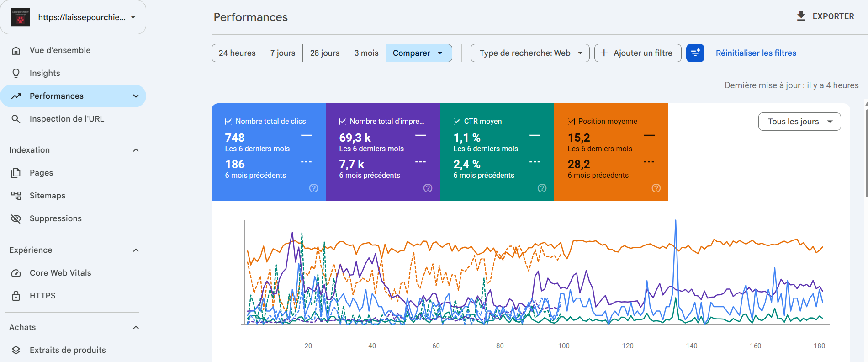Uncheck Nombre total de clics checkbox
Image resolution: width=868 pixels, height=362 pixels.
[228, 122]
